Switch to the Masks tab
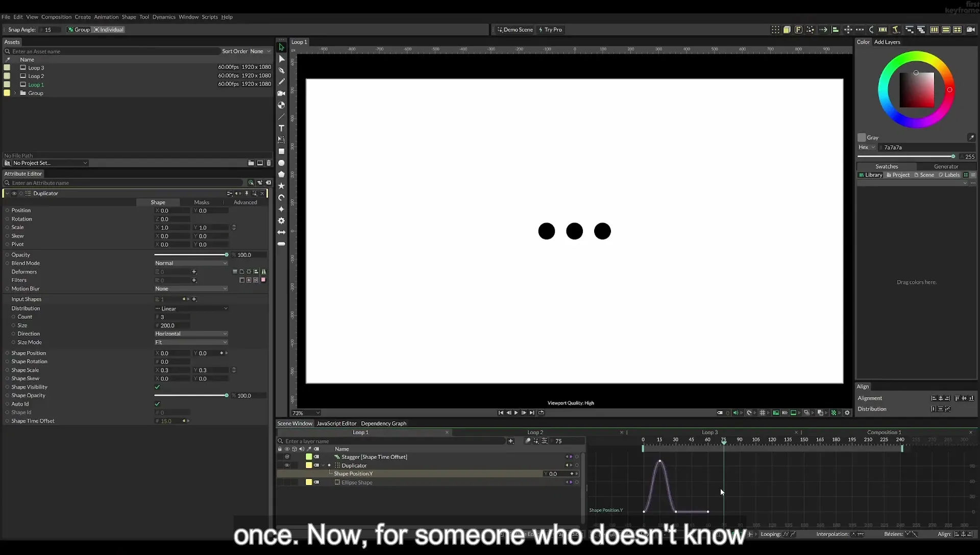980x555 pixels. click(x=202, y=203)
